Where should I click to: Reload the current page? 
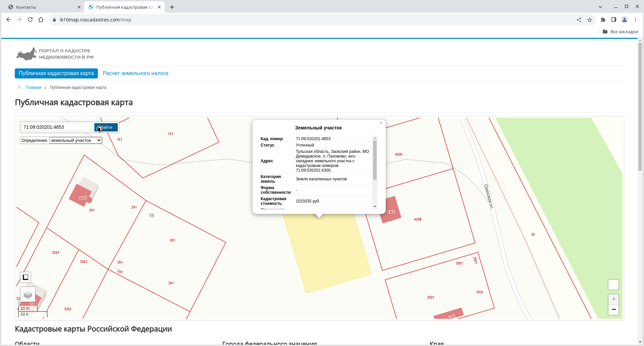tap(30, 20)
